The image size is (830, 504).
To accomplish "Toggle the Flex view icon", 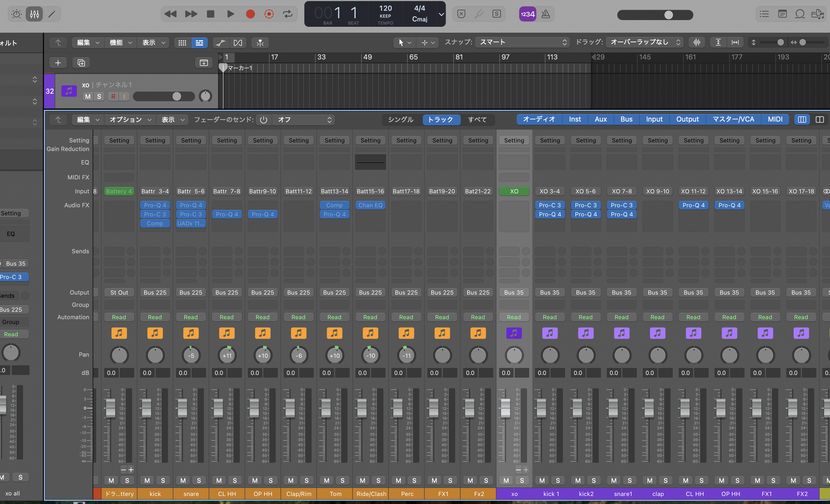I will tap(238, 43).
